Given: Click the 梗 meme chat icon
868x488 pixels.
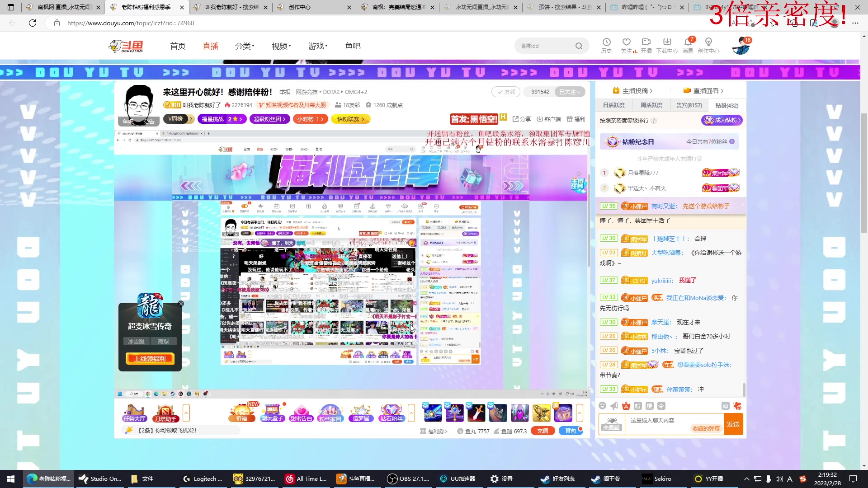Looking at the screenshot, I should click(650, 406).
